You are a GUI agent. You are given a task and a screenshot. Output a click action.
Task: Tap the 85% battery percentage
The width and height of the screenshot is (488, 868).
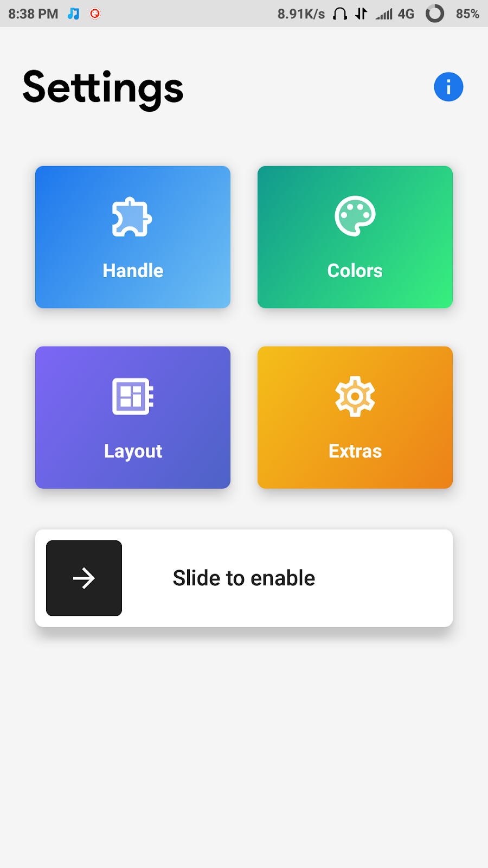point(467,14)
